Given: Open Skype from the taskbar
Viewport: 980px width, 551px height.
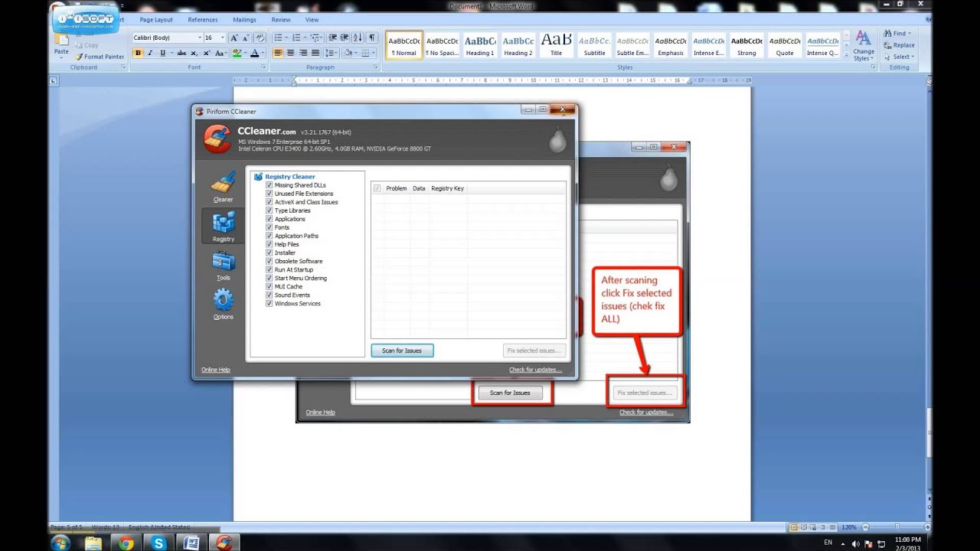Looking at the screenshot, I should [x=158, y=543].
